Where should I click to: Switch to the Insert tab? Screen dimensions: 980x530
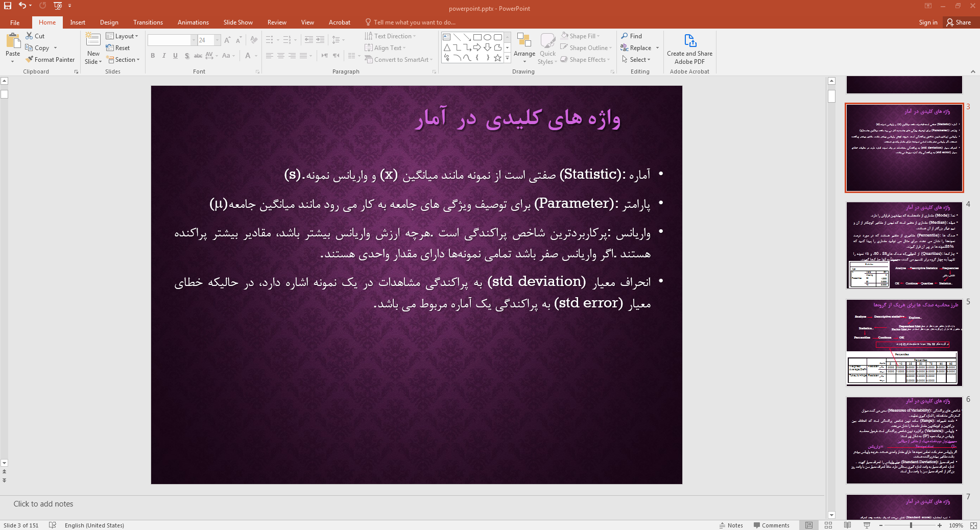[78, 22]
